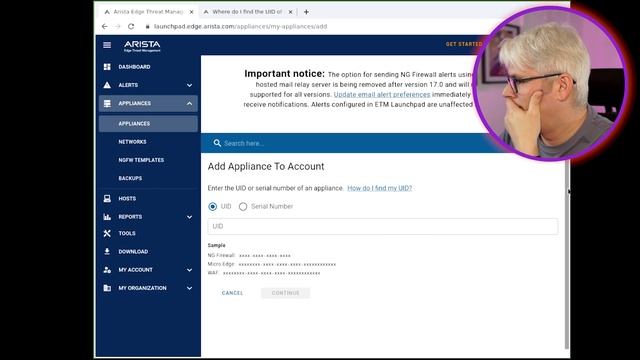Viewport: 640px width, 360px height.
Task: Select the Serial Number radio button
Action: (243, 207)
